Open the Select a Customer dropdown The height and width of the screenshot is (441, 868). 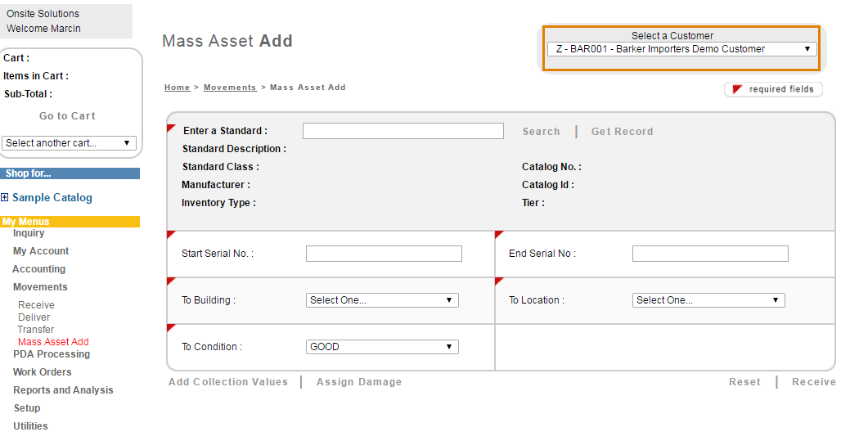point(681,49)
